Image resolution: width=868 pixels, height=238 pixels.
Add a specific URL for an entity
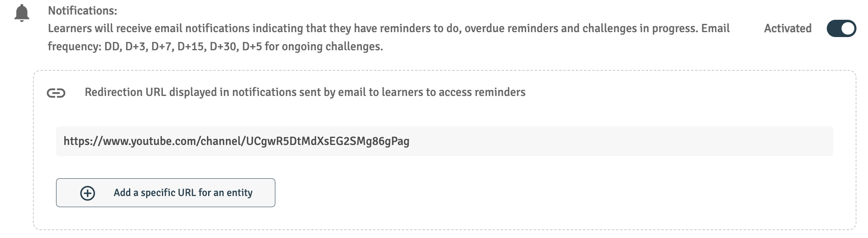166,193
